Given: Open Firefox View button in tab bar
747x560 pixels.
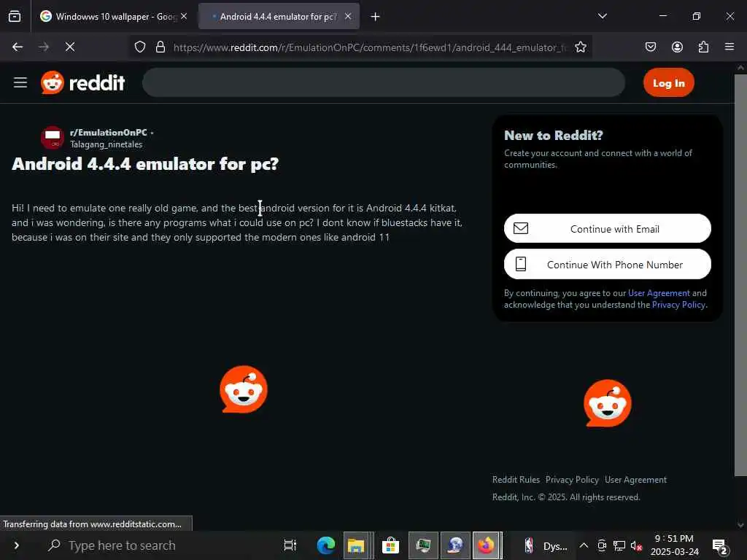Looking at the screenshot, I should click(15, 16).
